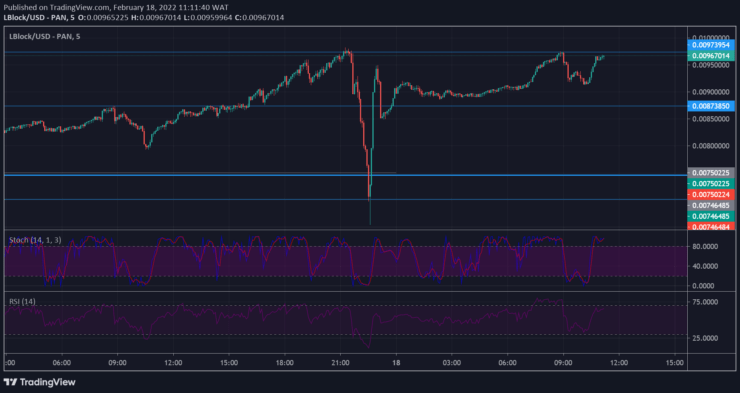The width and height of the screenshot is (740, 393).
Task: Click the date label 18 on time axis
Action: coord(396,363)
